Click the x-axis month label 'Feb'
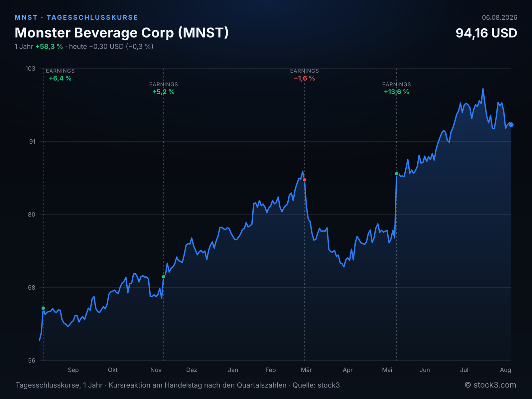The height and width of the screenshot is (399, 532). click(271, 370)
